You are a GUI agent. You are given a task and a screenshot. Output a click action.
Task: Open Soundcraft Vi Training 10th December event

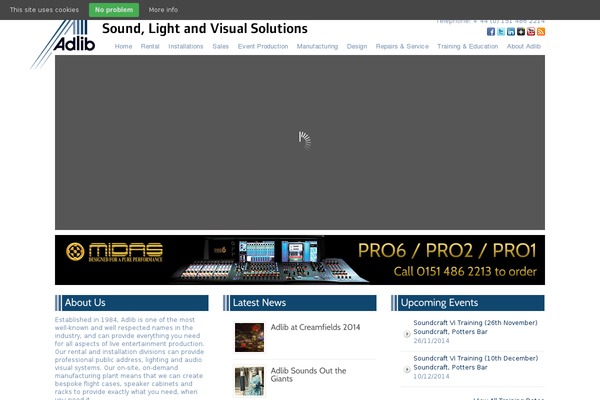tap(476, 363)
